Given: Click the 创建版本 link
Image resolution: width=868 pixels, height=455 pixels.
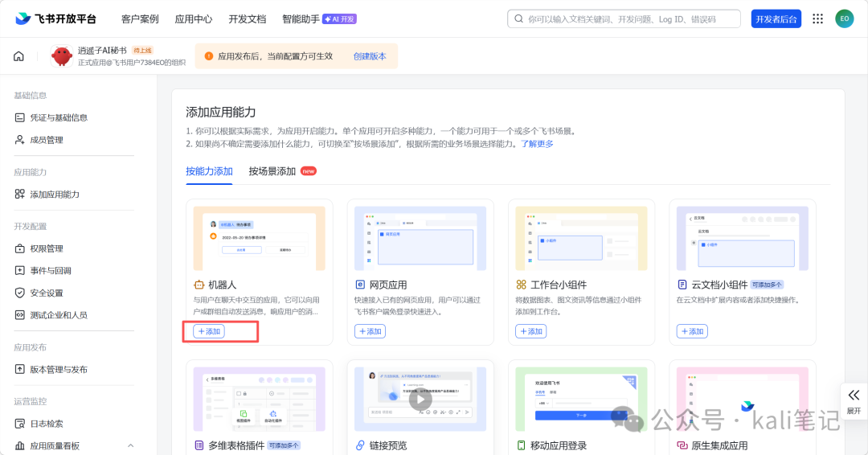Looking at the screenshot, I should [370, 56].
